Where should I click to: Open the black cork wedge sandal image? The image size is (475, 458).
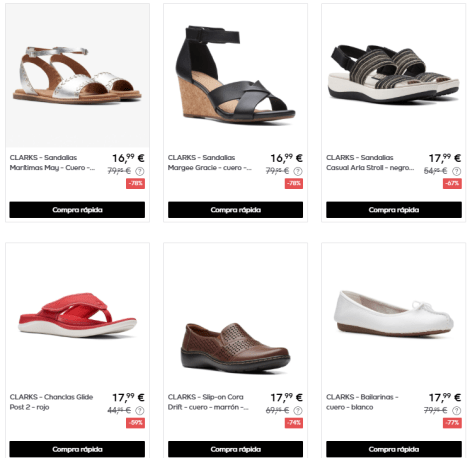pyautogui.click(x=235, y=76)
